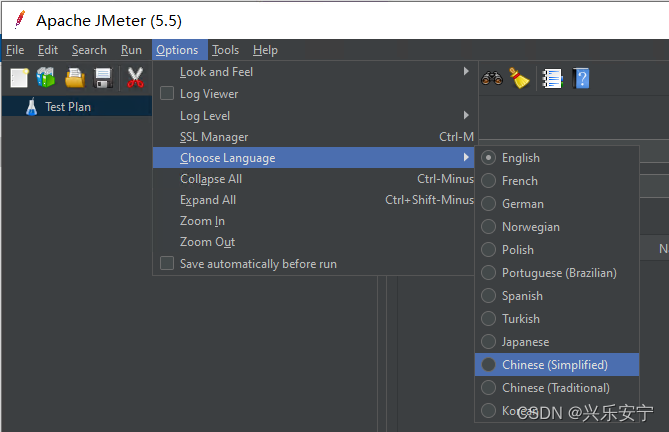Choose Chinese (Simplified) language
The height and width of the screenshot is (432, 669).
click(x=556, y=365)
